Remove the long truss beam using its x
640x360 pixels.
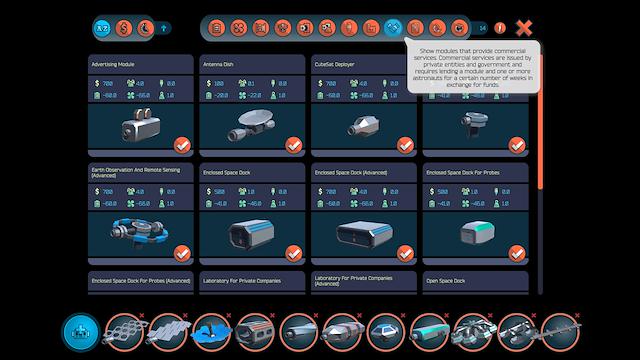(x=577, y=315)
